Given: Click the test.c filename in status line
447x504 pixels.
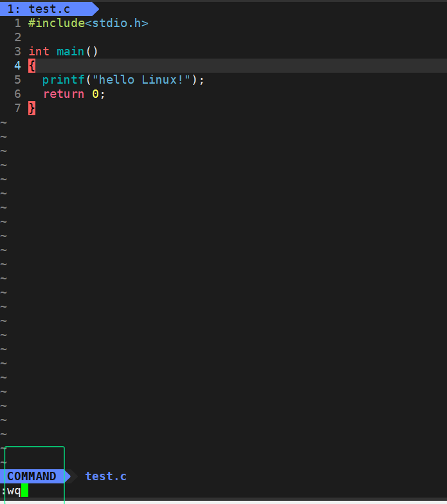Looking at the screenshot, I should click(106, 476).
